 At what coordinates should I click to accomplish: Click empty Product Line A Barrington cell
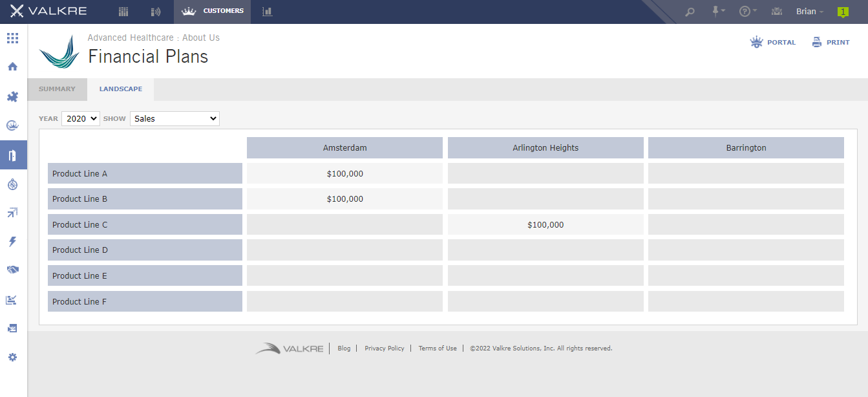coord(746,173)
